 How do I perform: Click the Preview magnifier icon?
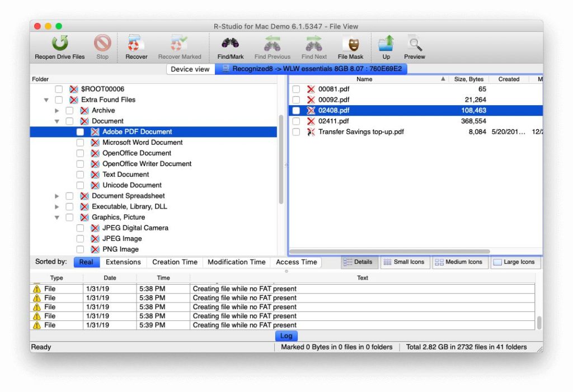[414, 45]
